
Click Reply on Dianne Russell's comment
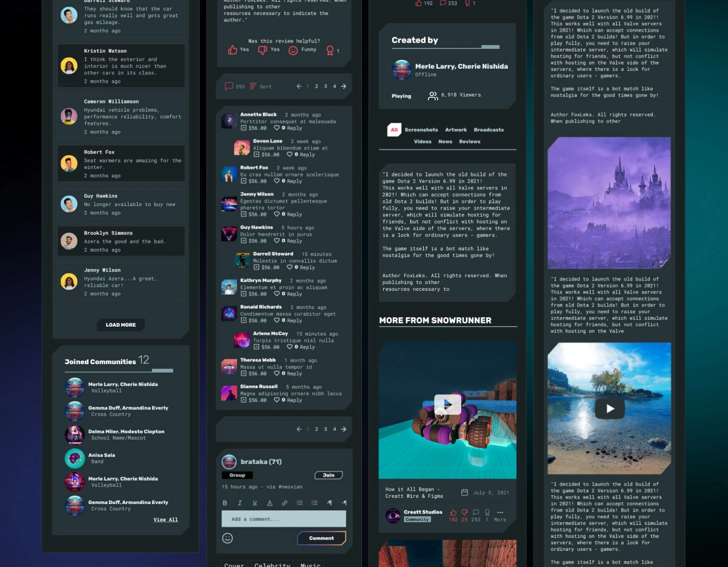click(x=294, y=400)
